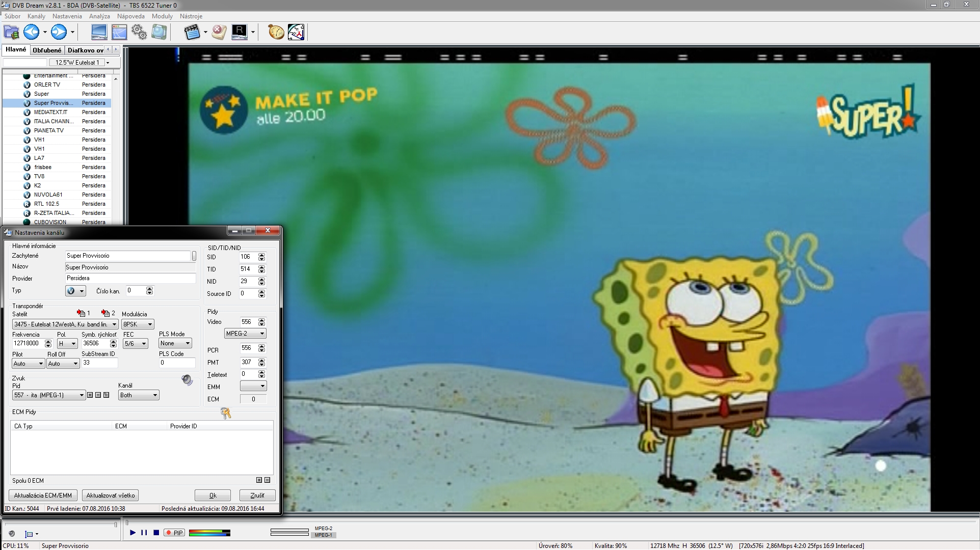Click transponder copy icon labeled 2
Image resolution: width=980 pixels, height=550 pixels.
(105, 313)
